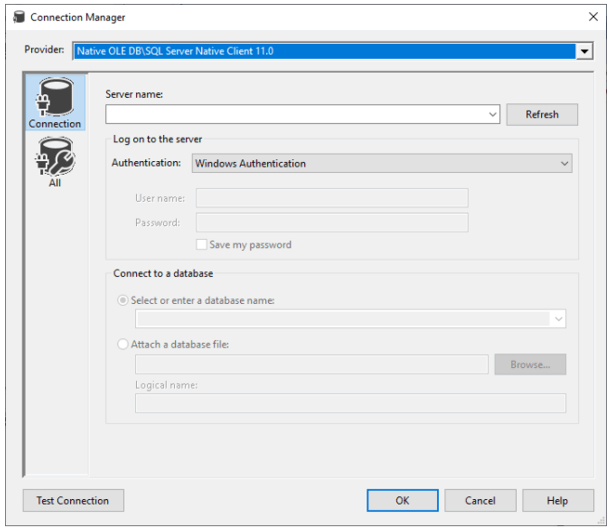Click the Cancel button
The height and width of the screenshot is (531, 611).
click(x=480, y=500)
